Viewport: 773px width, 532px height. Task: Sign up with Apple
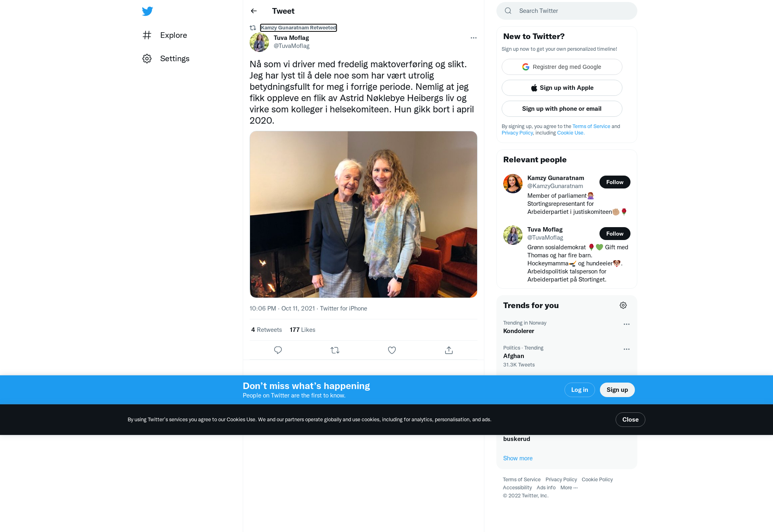[x=562, y=88]
